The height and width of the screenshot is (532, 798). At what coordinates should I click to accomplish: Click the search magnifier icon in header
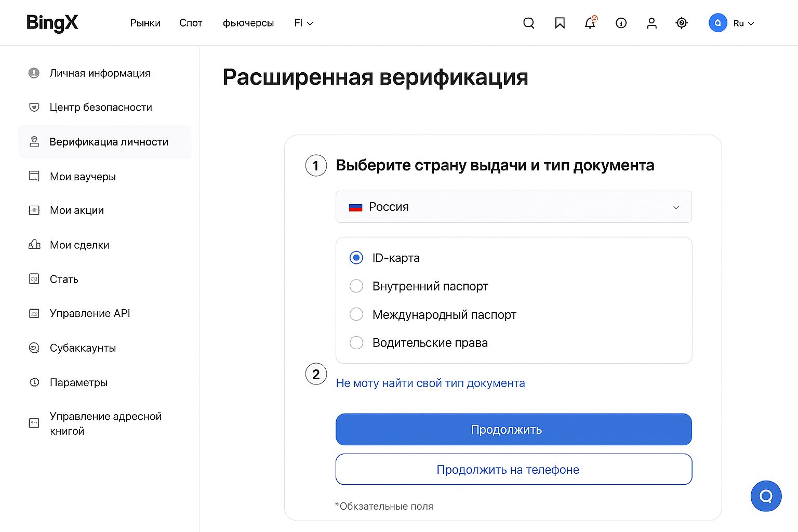[x=529, y=23]
